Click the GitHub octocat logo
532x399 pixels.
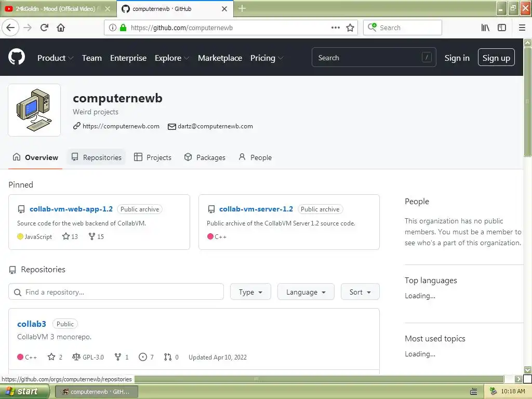[17, 57]
